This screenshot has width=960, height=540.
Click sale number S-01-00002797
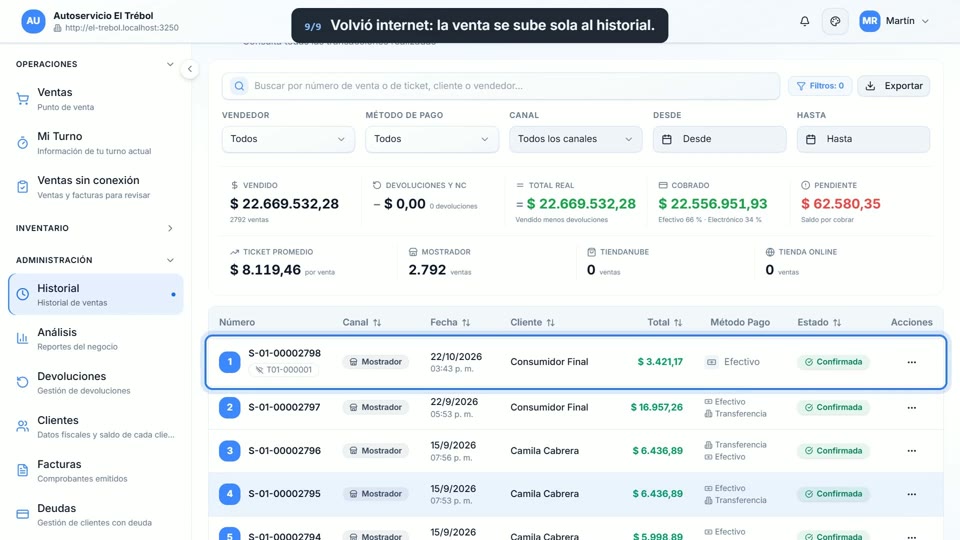point(284,407)
